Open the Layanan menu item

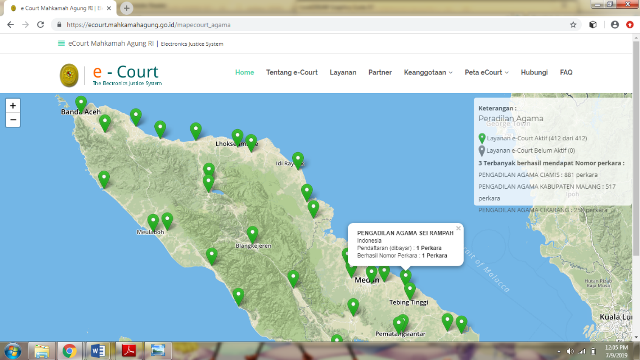tap(343, 72)
